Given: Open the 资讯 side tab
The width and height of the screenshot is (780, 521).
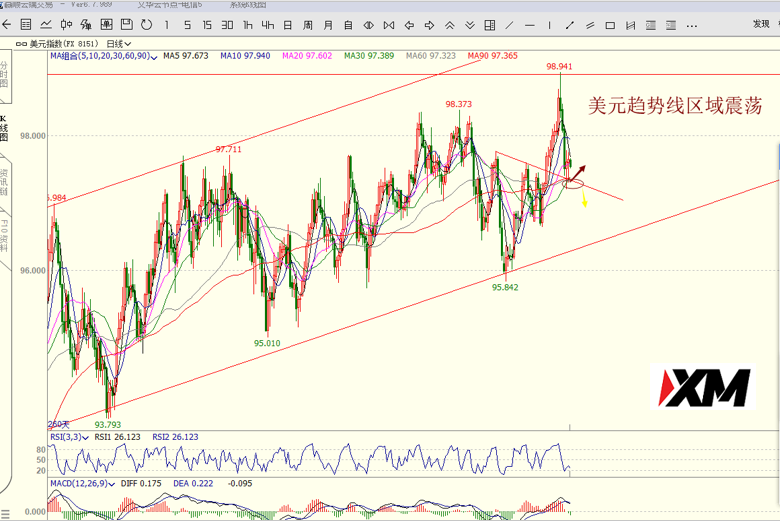Looking at the screenshot, I should 4,182.
